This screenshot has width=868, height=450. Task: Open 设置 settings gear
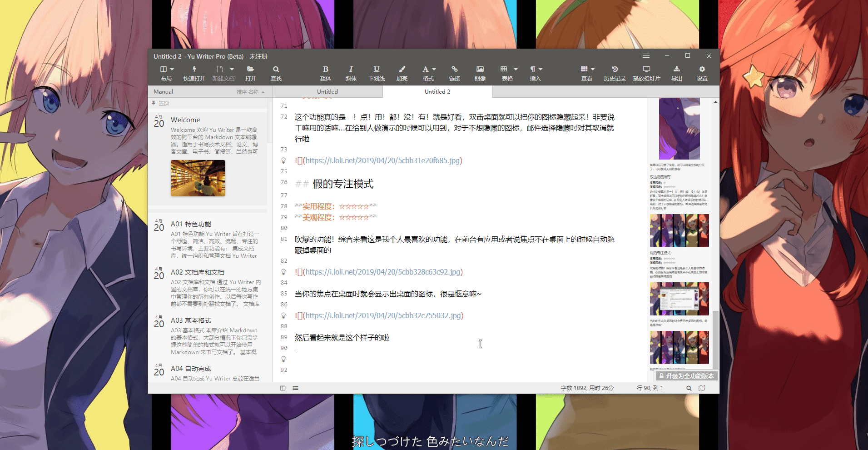(702, 73)
